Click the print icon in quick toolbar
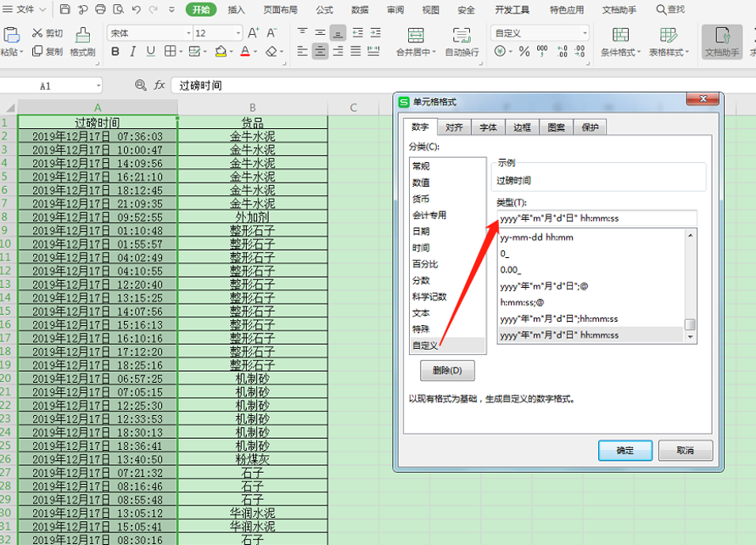Viewport: 756px width, 545px height. (x=100, y=9)
